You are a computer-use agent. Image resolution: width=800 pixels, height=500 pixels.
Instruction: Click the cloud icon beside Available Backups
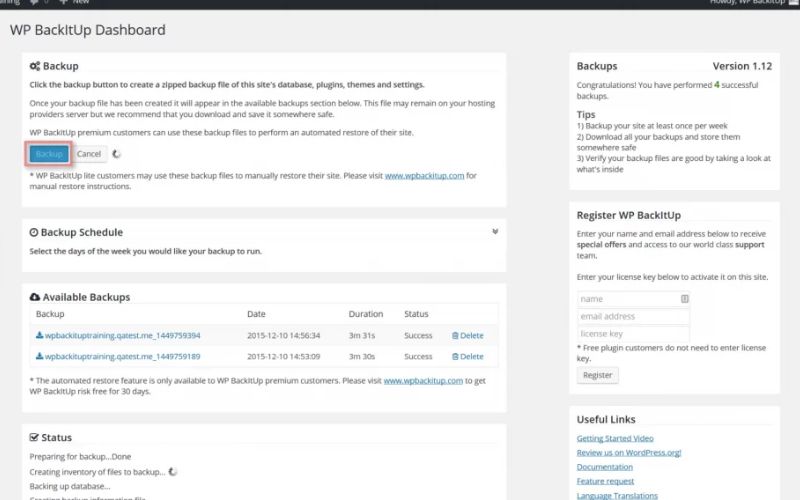pos(35,297)
